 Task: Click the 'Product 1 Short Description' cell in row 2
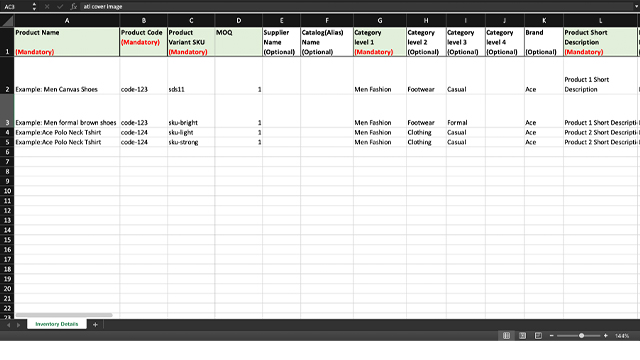600,76
